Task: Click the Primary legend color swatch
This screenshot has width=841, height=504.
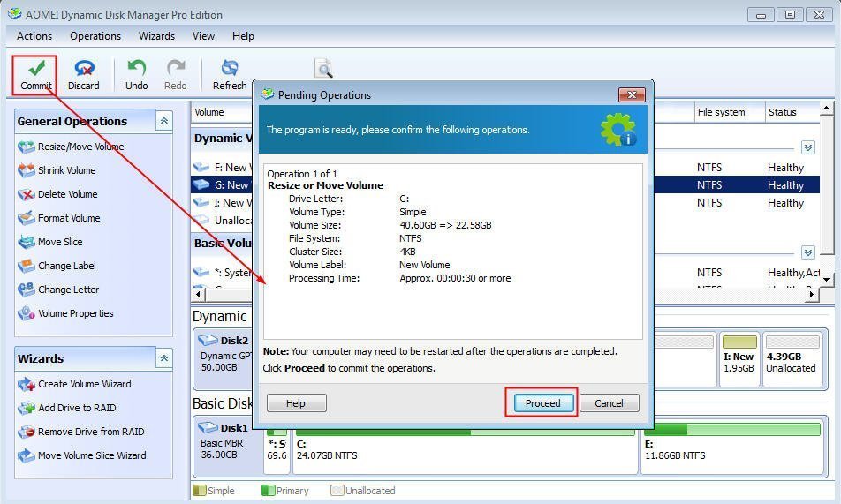Action: (x=268, y=490)
